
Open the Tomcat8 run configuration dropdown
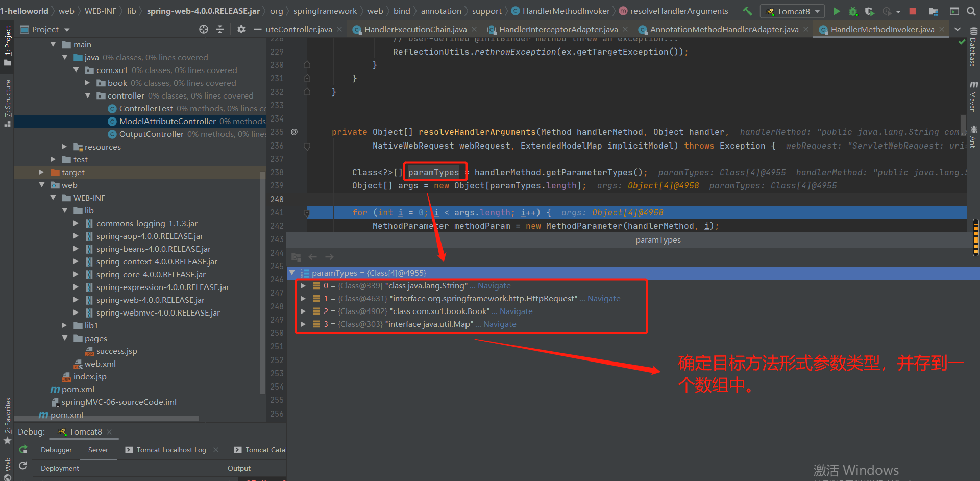(x=793, y=11)
